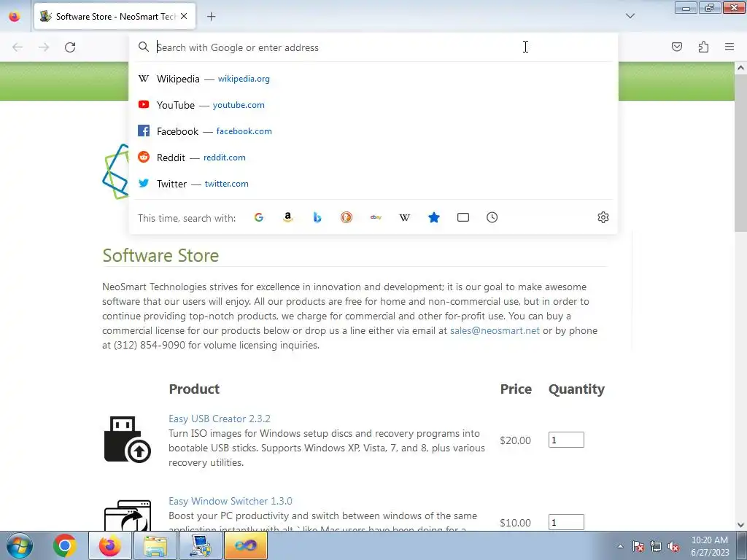
Task: Select the Reddit suggestion
Action: click(373, 157)
